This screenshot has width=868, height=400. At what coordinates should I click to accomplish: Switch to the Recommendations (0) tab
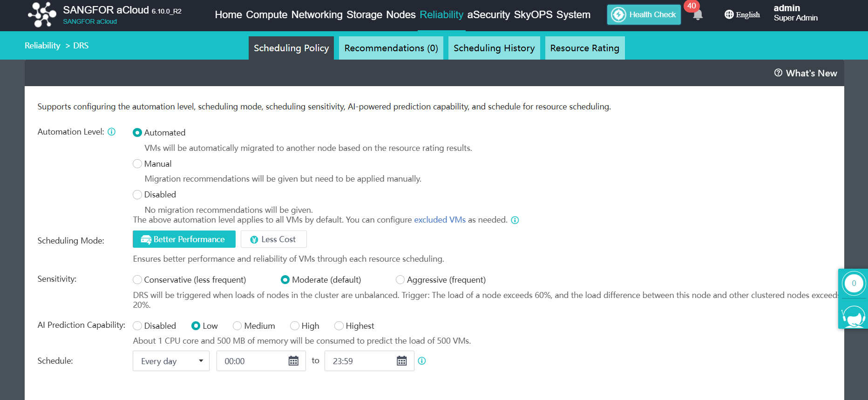tap(391, 48)
